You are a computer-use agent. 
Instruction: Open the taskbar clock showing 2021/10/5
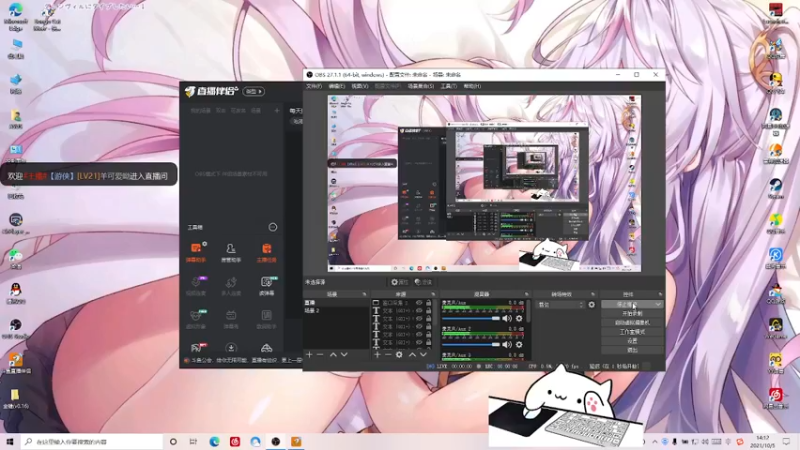763,442
